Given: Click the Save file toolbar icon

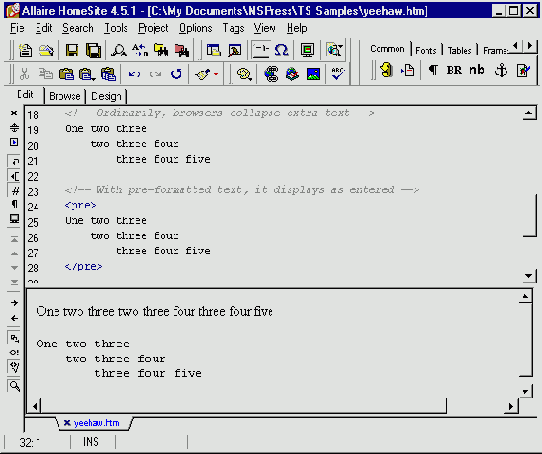Looking at the screenshot, I should [x=72, y=50].
